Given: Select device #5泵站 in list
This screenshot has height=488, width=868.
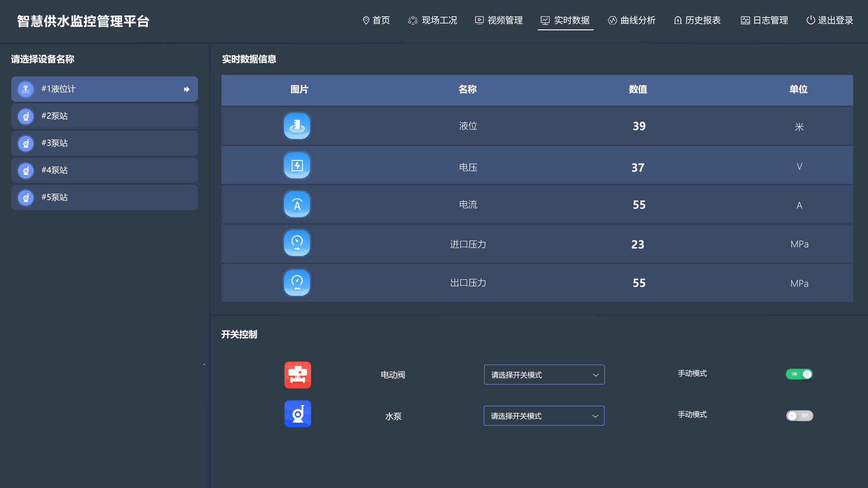Looking at the screenshot, I should coord(104,197).
